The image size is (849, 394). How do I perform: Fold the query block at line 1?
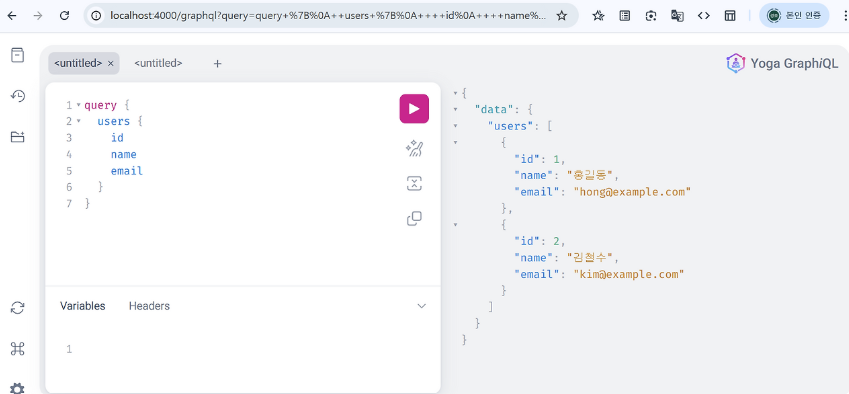pyautogui.click(x=79, y=105)
